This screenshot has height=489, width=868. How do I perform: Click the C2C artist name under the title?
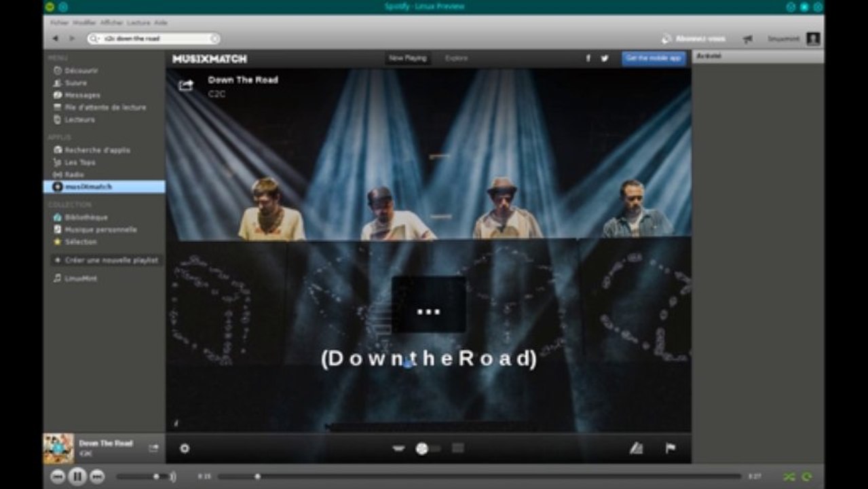click(216, 94)
